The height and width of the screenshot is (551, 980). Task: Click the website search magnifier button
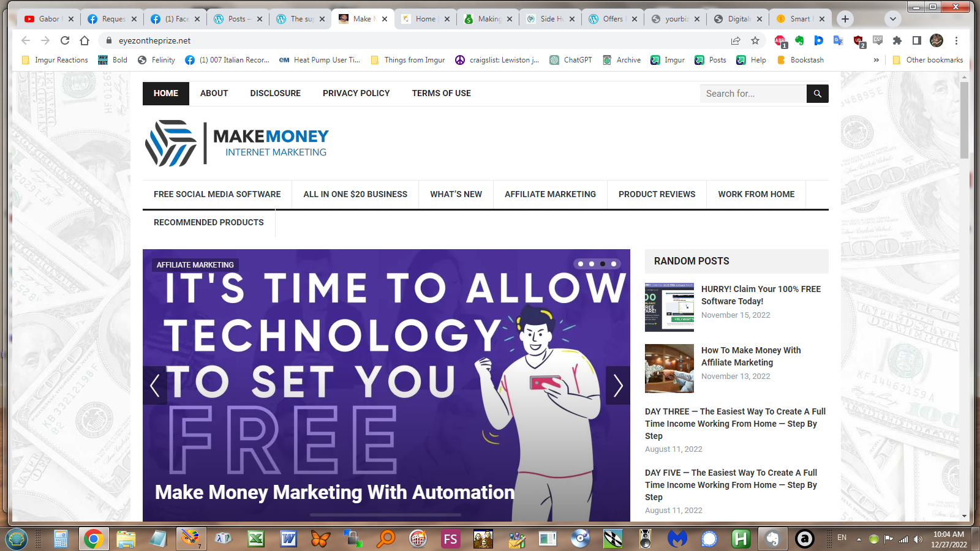click(x=817, y=94)
